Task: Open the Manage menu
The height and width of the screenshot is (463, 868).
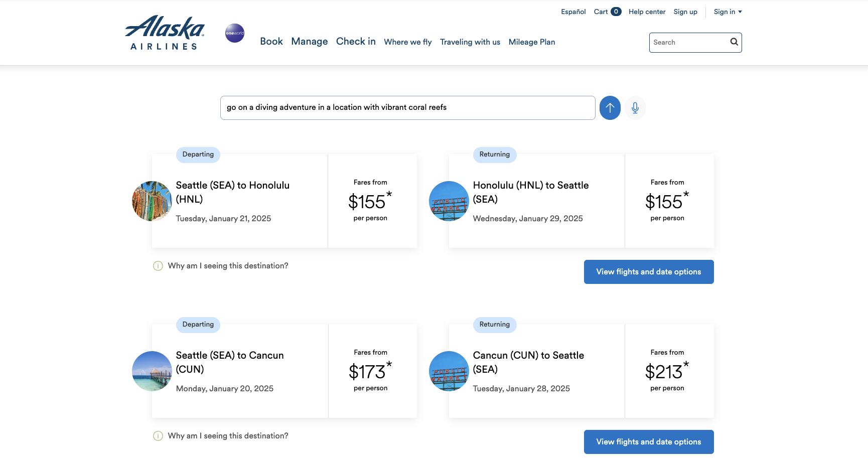Action: point(310,42)
